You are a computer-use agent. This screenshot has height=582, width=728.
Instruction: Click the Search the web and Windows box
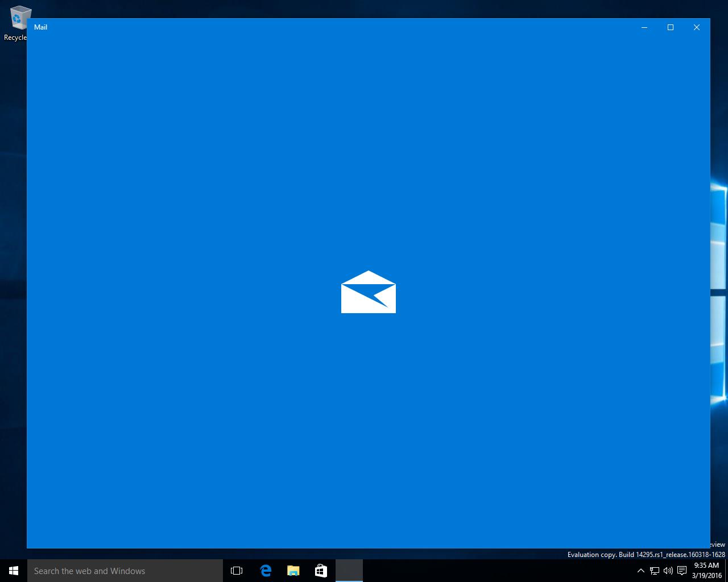125,571
